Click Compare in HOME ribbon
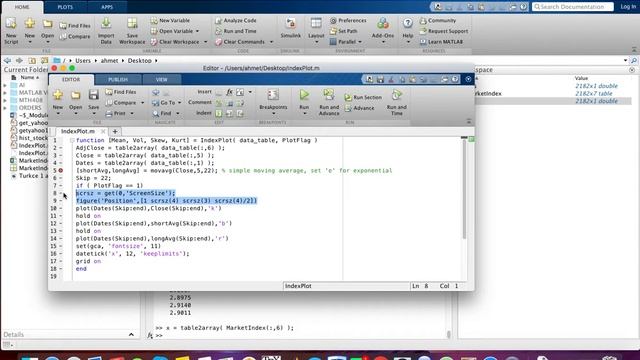The height and width of the screenshot is (360, 640). 75,36
